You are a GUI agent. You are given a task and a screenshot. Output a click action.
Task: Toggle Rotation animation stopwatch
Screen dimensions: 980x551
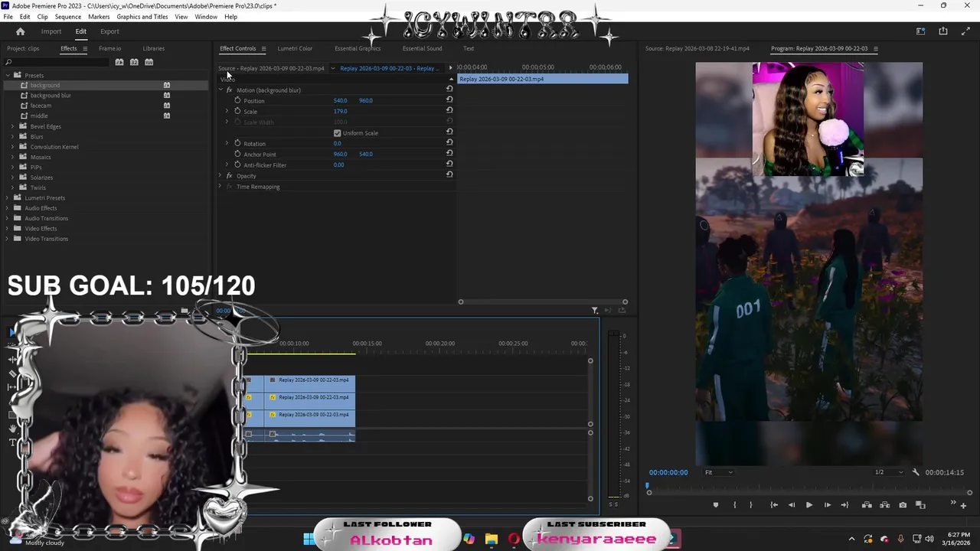(x=237, y=143)
